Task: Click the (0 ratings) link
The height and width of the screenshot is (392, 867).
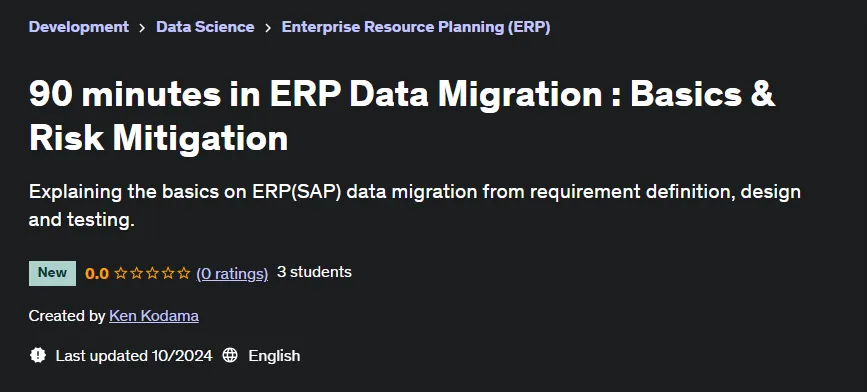Action: [232, 273]
